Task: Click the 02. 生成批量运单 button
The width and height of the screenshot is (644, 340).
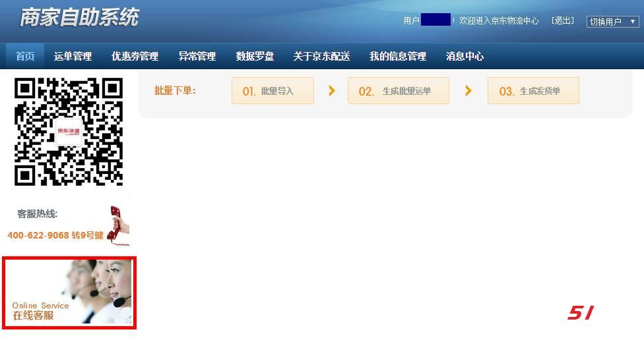Action: (x=398, y=91)
